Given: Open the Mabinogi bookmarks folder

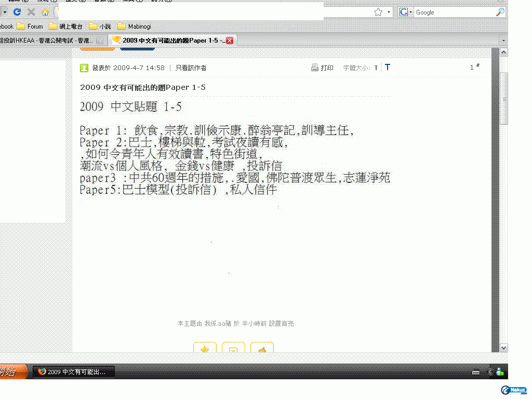Looking at the screenshot, I should point(135,26).
